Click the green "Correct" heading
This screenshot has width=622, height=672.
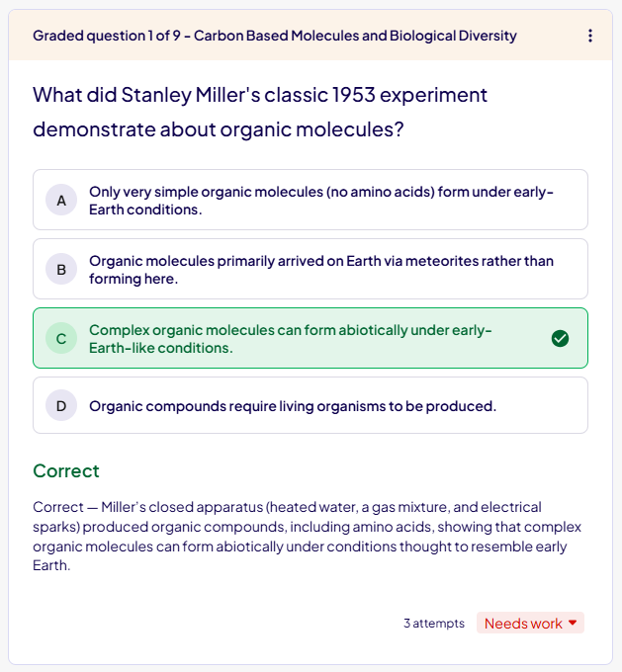point(66,470)
